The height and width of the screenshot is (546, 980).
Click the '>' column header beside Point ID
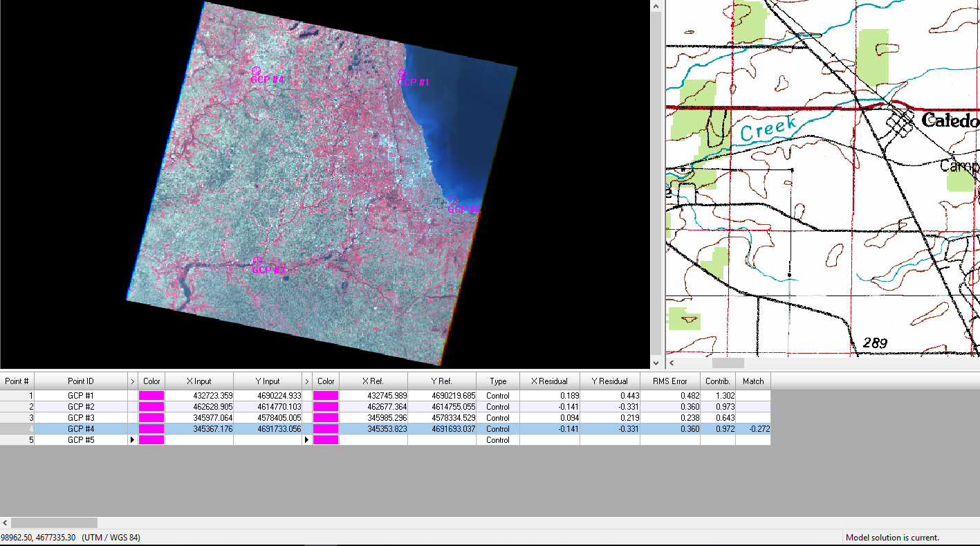pyautogui.click(x=133, y=381)
